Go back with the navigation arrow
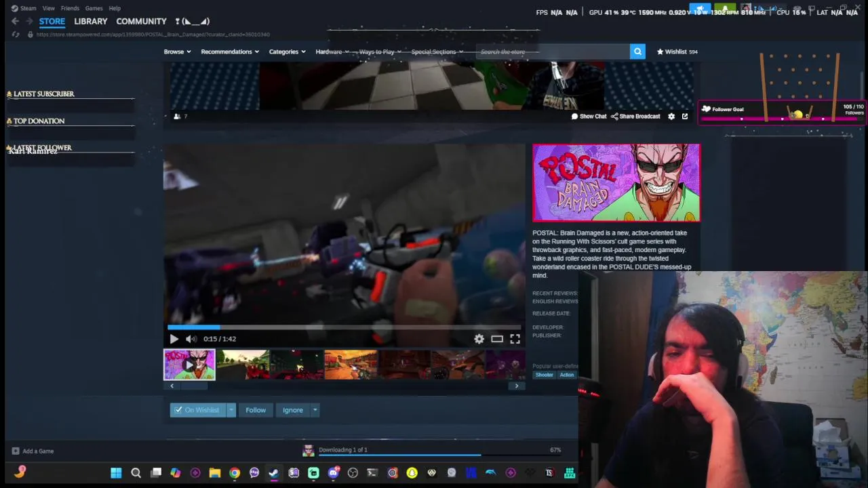Viewport: 868px width, 488px height. point(15,21)
